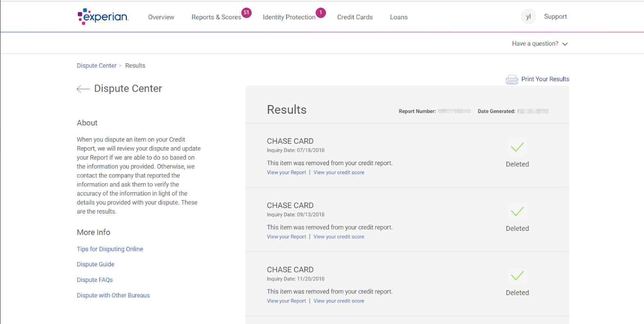Open Tips for Disputing Online
Image resolution: width=644 pixels, height=324 pixels.
110,249
